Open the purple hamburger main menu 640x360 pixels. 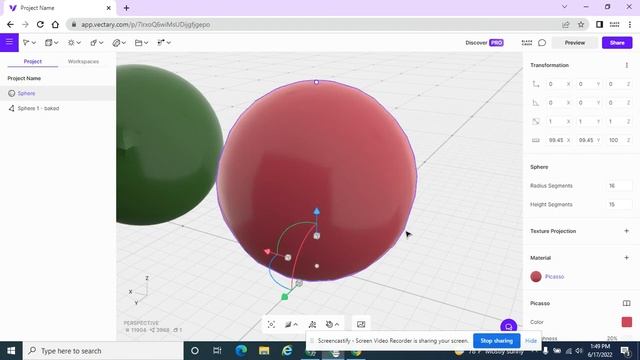pos(9,42)
